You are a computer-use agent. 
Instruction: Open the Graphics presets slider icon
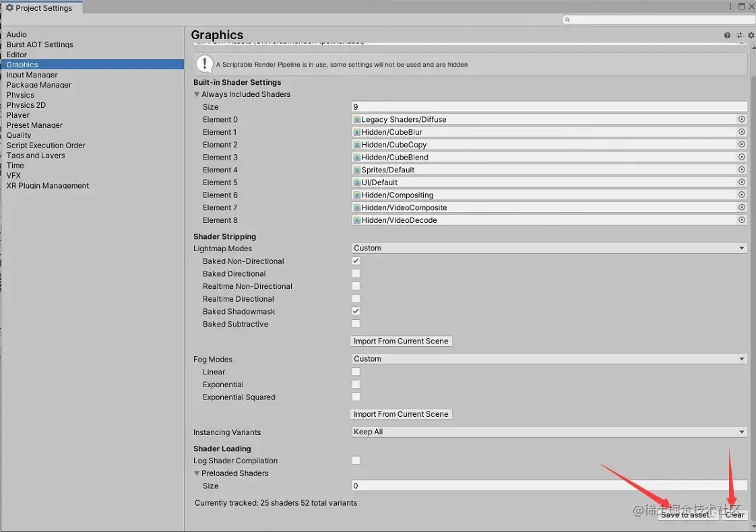[739, 35]
